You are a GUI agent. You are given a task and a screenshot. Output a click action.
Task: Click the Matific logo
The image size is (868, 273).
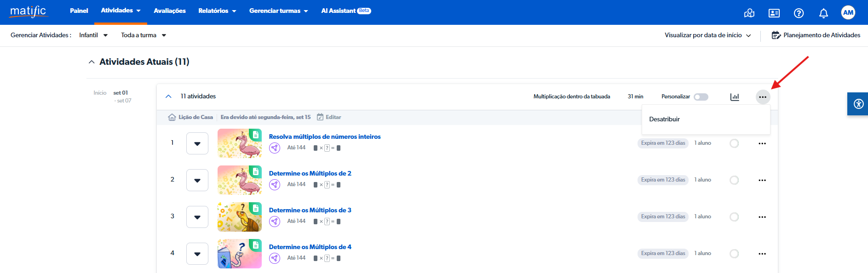tap(28, 11)
